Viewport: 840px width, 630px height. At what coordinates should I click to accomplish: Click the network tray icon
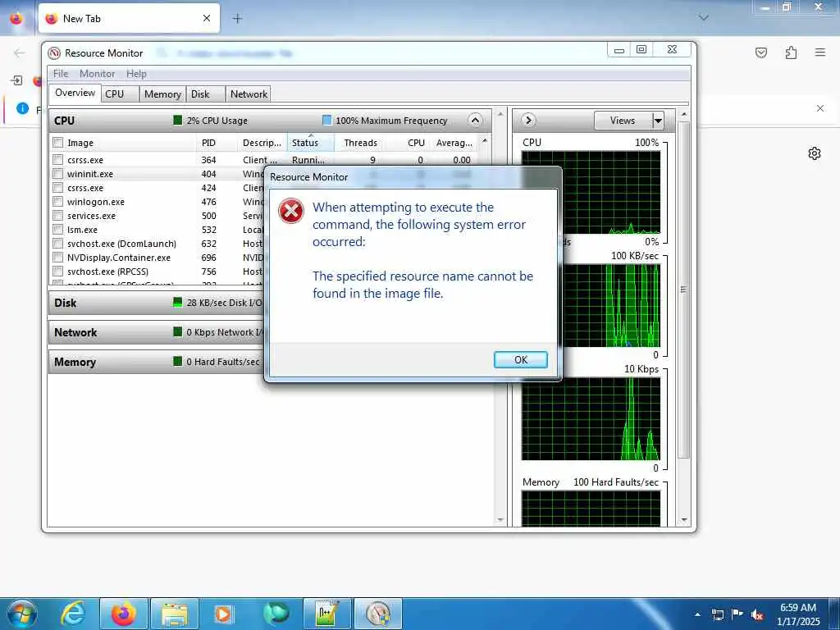718,615
